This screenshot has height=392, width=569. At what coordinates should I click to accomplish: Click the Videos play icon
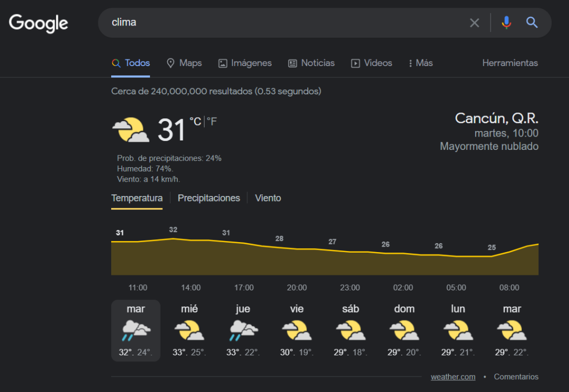356,63
